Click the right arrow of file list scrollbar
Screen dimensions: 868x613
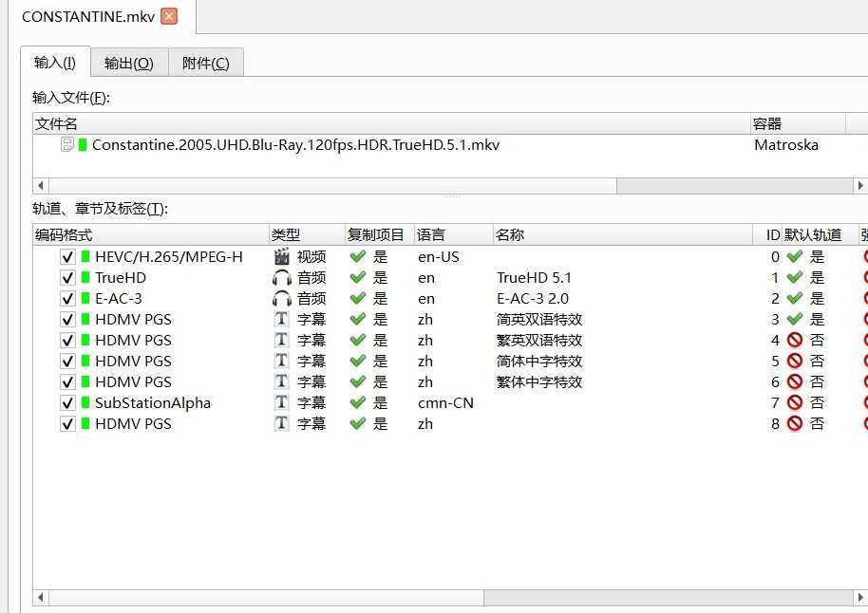(x=860, y=185)
